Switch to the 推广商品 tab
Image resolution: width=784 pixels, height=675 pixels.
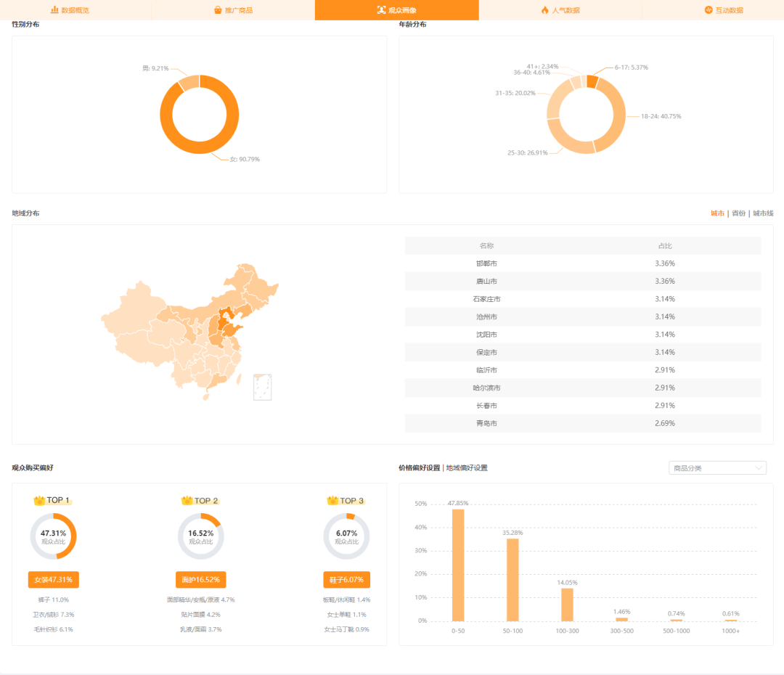233,10
